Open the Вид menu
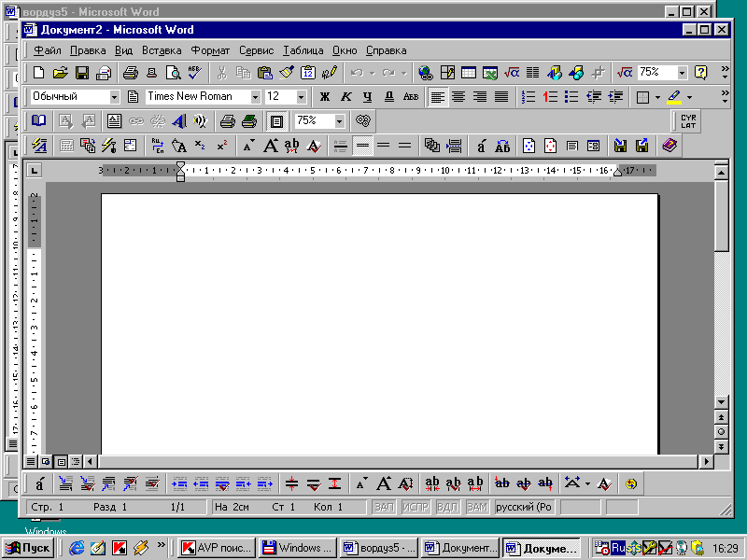The height and width of the screenshot is (560, 747). pos(123,50)
